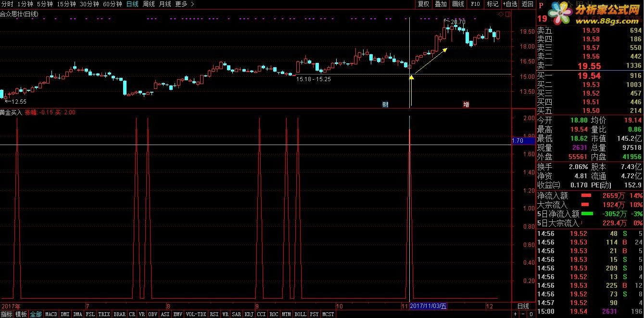Select the MACD indicator
The image size is (644, 318).
pyautogui.click(x=51, y=314)
